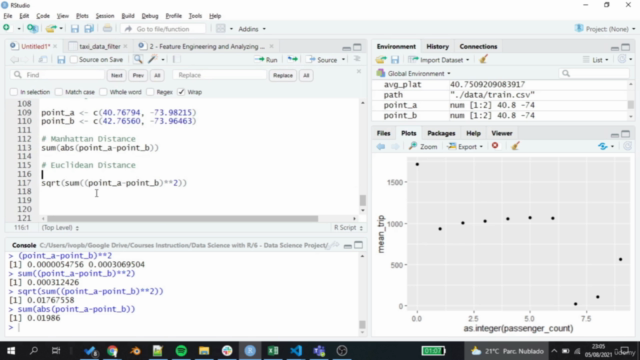Open the Session menu

click(x=105, y=16)
